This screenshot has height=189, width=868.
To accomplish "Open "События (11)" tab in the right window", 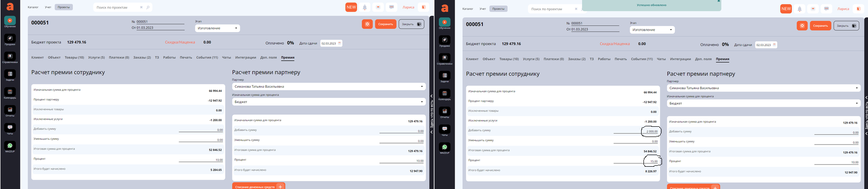I will tap(642, 59).
